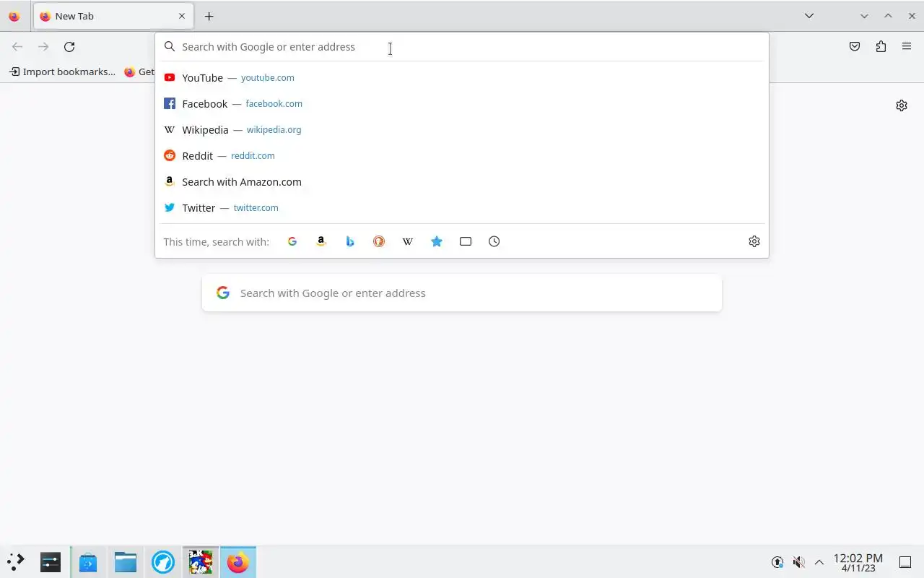This screenshot has height=578, width=924.
Task: Select Bing one-off search icon
Action: (350, 241)
